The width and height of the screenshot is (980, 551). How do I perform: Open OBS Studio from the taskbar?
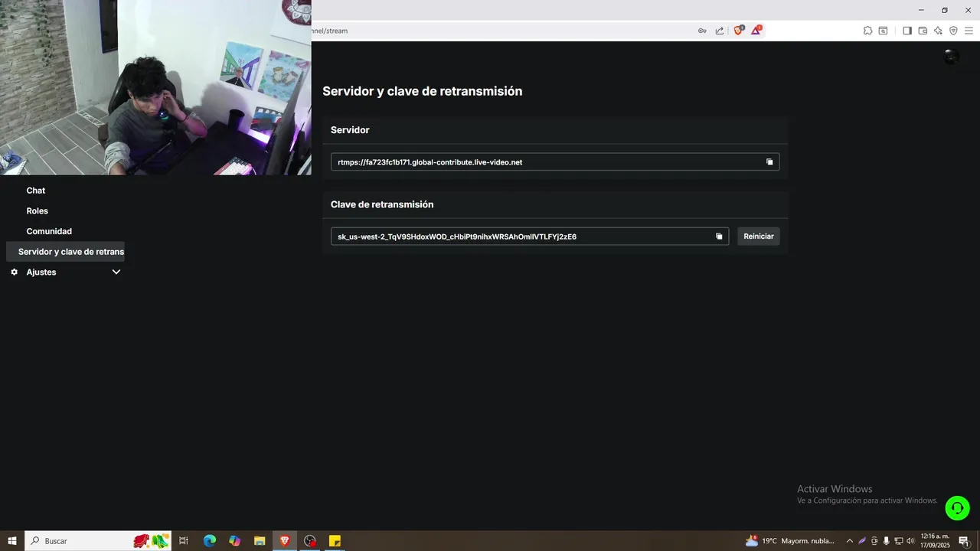click(309, 541)
